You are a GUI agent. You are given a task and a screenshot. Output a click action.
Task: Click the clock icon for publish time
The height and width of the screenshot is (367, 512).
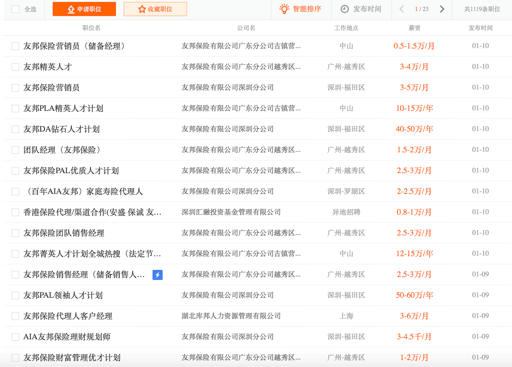tap(344, 9)
